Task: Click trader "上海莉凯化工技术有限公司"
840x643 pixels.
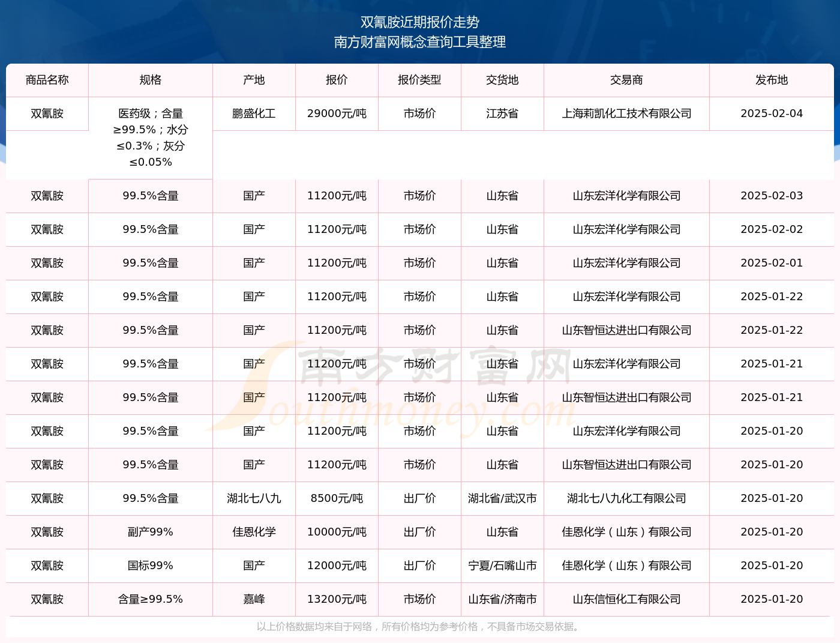Action: coord(626,113)
